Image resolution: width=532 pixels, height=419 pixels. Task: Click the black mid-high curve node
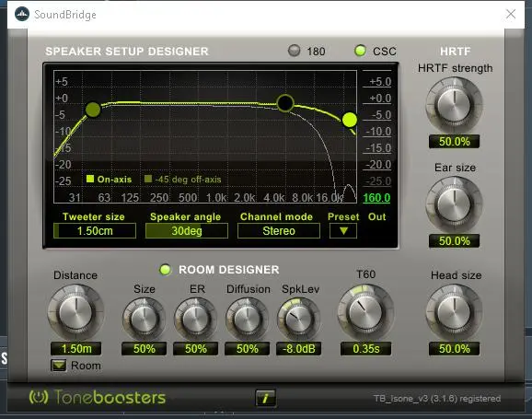pos(285,103)
